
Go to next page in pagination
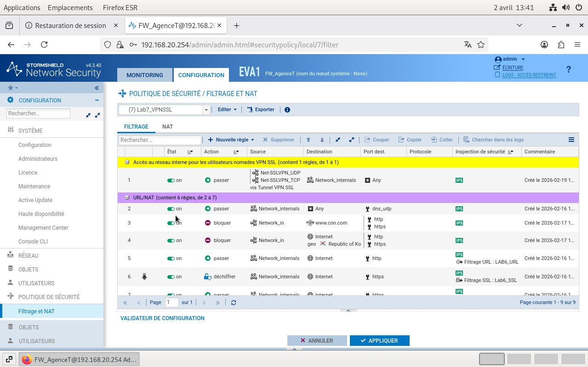pos(204,303)
